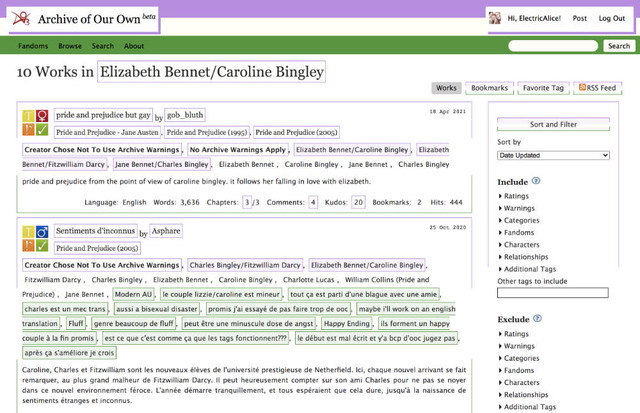Expand Exclude Relationships filter
The image size is (640, 413).
(523, 395)
